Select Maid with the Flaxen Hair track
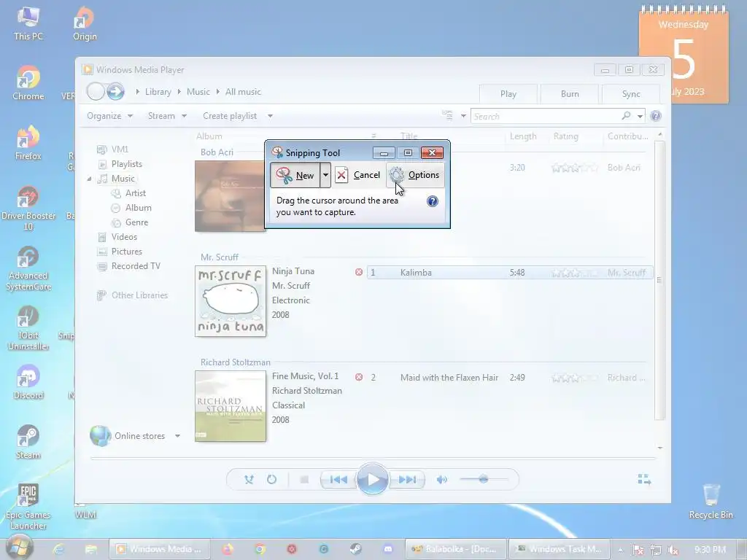Image resolution: width=747 pixels, height=560 pixels. (449, 378)
